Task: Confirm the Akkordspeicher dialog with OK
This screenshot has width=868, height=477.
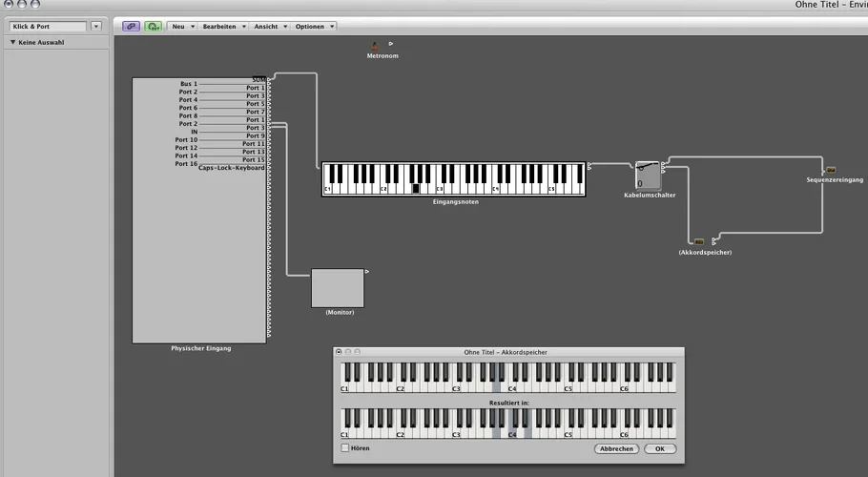Action: click(660, 448)
